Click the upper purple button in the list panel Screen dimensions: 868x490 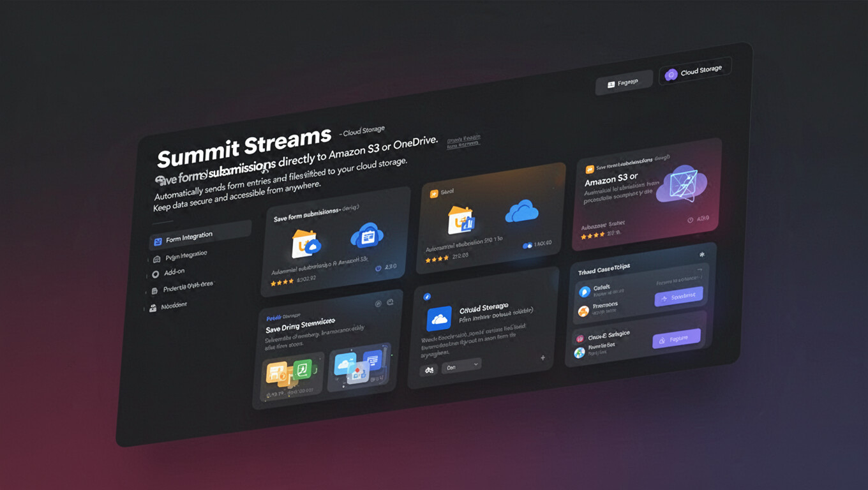(678, 297)
